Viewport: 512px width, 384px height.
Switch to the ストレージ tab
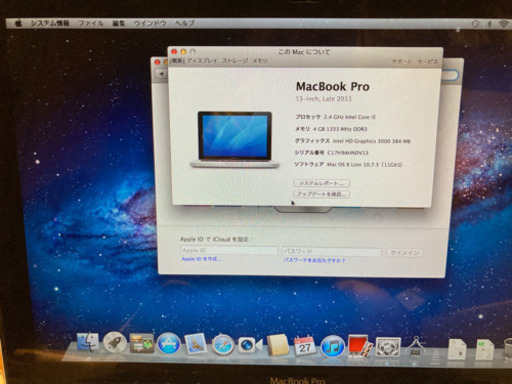235,61
